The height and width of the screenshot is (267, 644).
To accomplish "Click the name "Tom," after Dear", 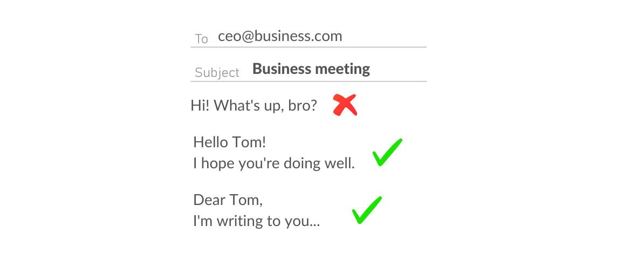I will point(246,200).
